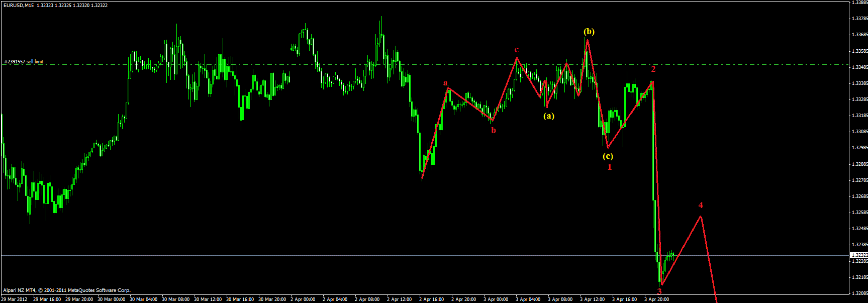
Task: Click the '3 Apr 04:00' time axis label
Action: click(x=528, y=299)
